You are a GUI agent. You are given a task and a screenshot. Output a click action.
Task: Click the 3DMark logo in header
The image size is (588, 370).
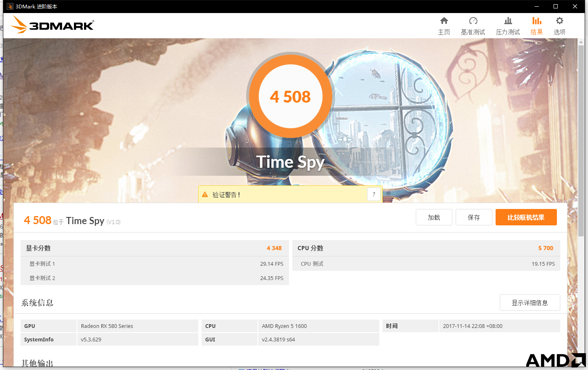click(x=52, y=25)
